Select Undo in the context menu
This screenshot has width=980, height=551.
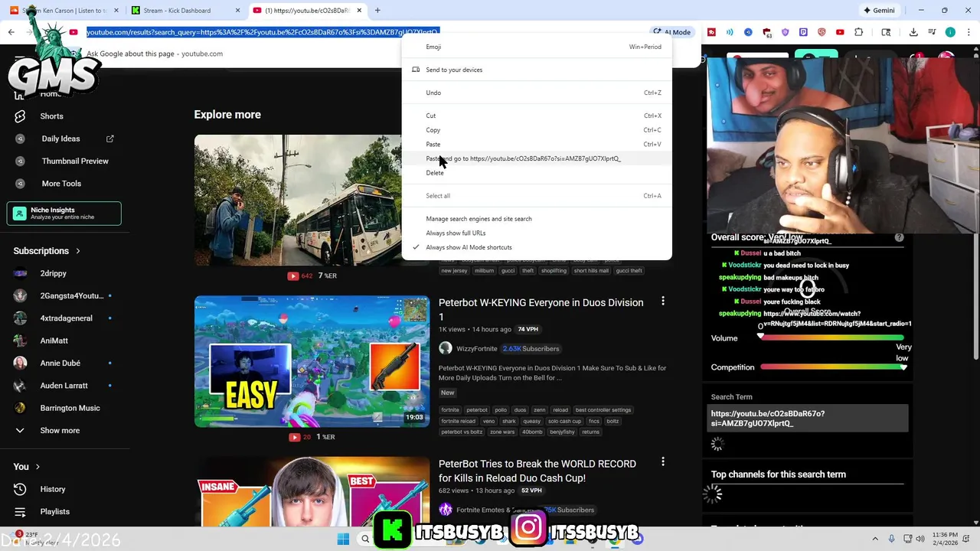coord(537,93)
